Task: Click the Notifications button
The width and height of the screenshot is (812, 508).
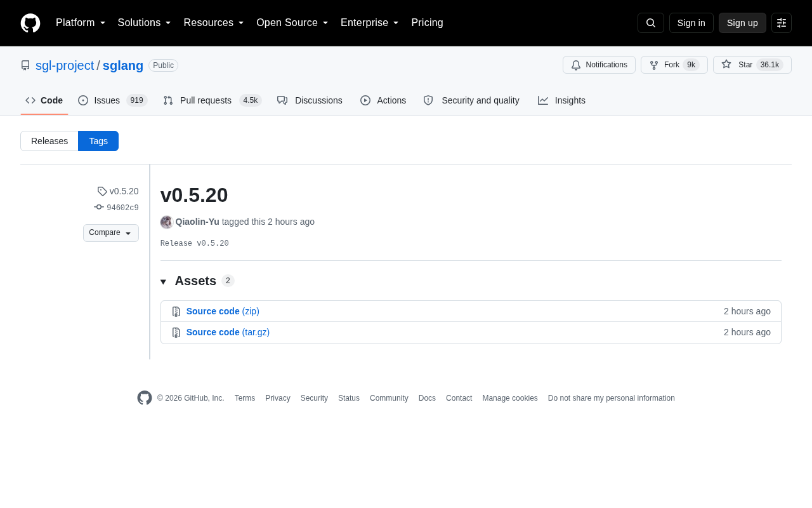Action: point(599,65)
